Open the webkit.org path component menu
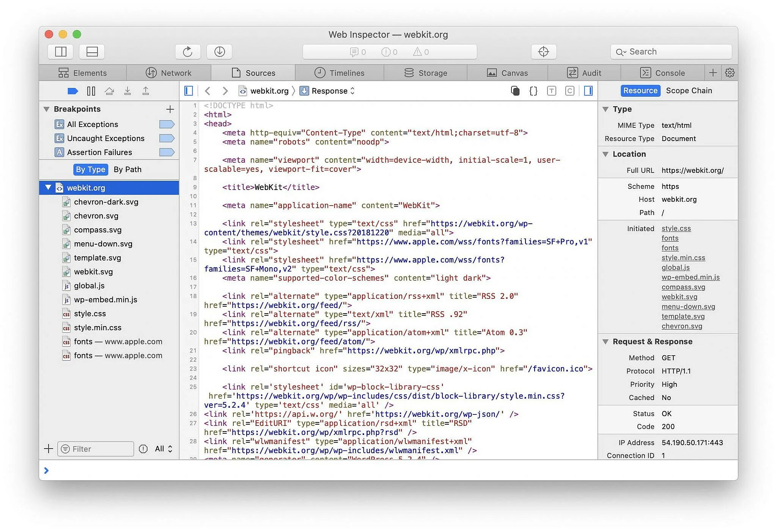This screenshot has height=532, width=777. point(263,91)
